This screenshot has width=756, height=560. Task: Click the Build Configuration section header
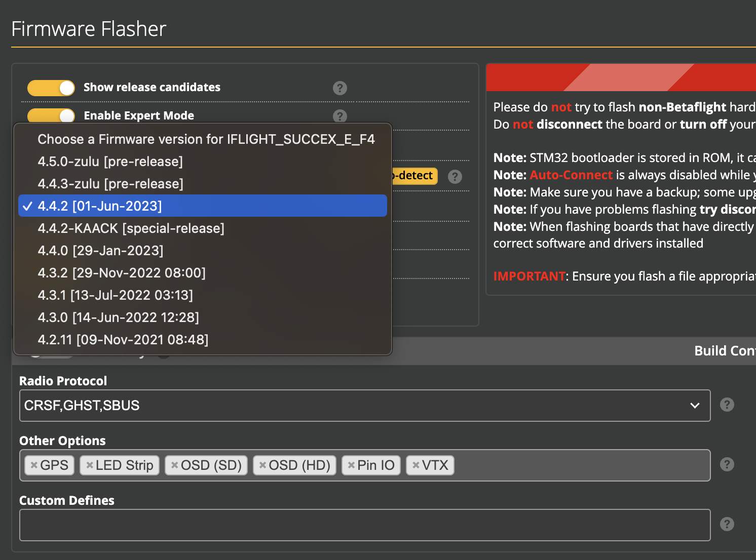724,350
